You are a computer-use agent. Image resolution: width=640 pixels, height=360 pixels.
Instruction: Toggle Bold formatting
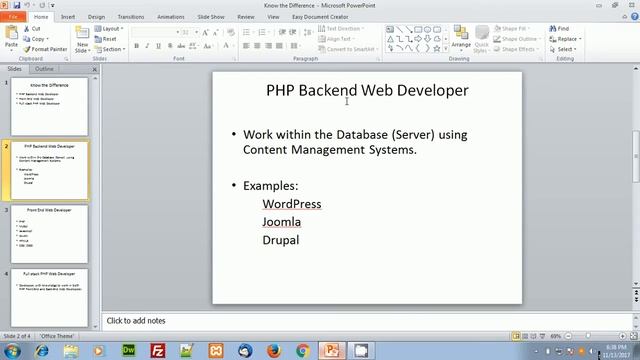coord(136,46)
